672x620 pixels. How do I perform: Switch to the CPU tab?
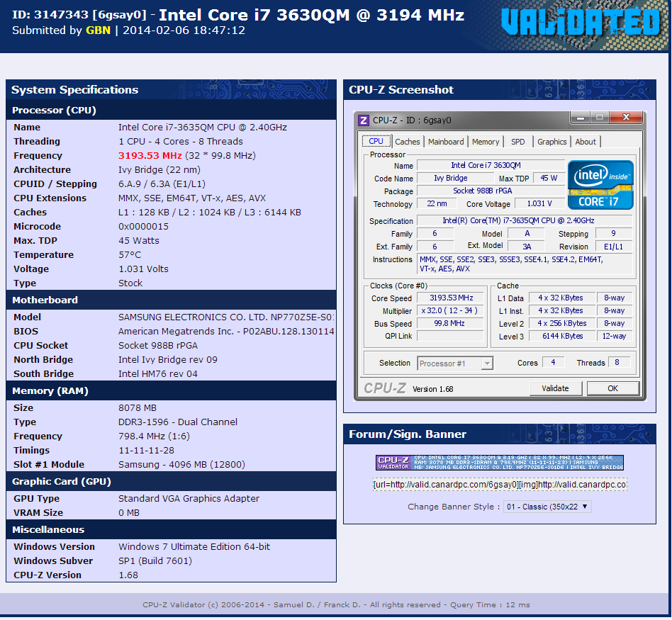tap(376, 142)
